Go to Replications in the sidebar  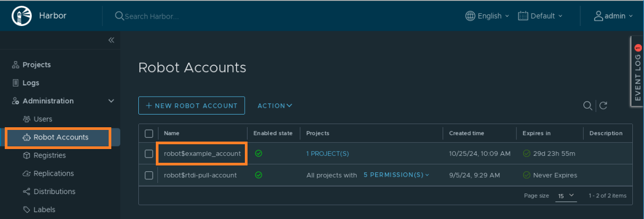pyautogui.click(x=54, y=173)
